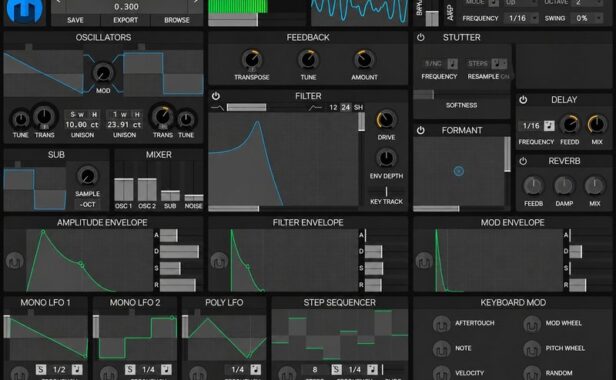The width and height of the screenshot is (616, 380).
Task: Toggle the Stutter power button
Action: tap(420, 38)
